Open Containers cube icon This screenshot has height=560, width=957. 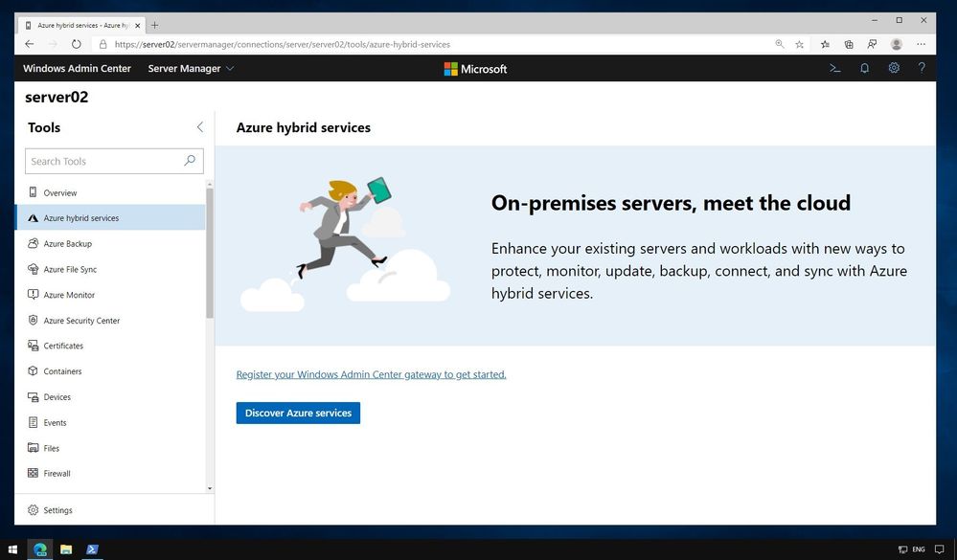[33, 370]
